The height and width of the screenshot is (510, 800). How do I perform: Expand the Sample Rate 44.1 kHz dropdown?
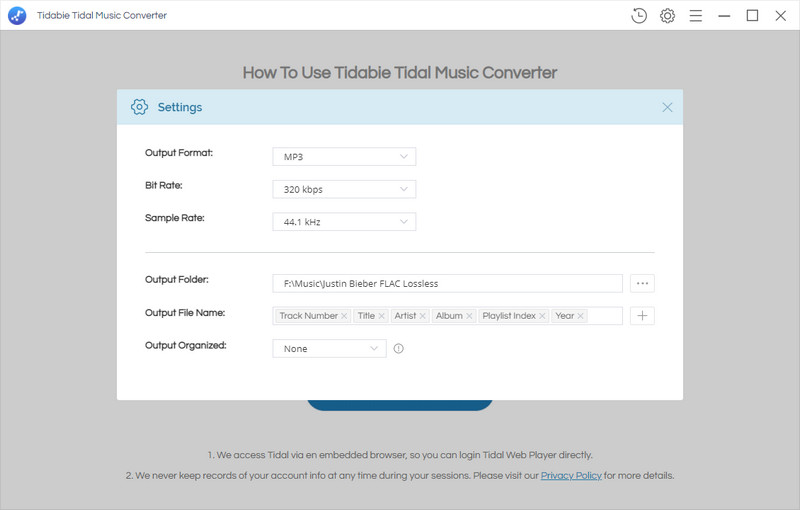(x=344, y=222)
